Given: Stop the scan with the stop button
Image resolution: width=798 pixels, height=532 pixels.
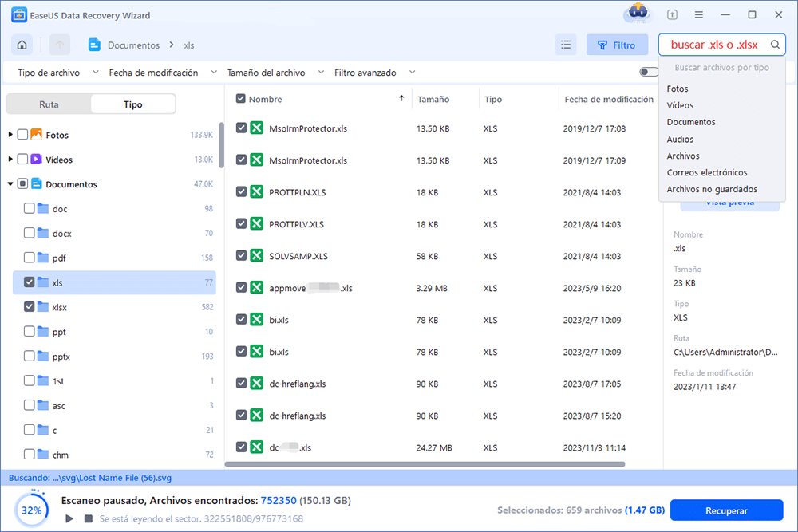Looking at the screenshot, I should 88,518.
